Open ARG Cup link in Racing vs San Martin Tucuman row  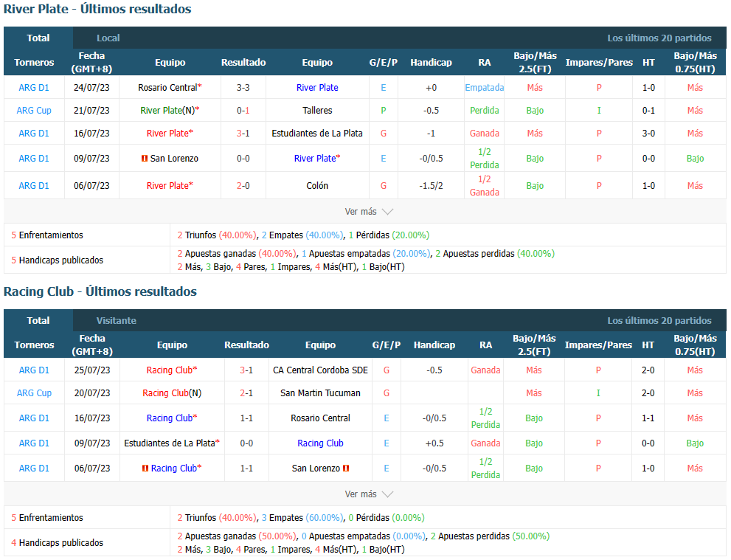(x=34, y=393)
